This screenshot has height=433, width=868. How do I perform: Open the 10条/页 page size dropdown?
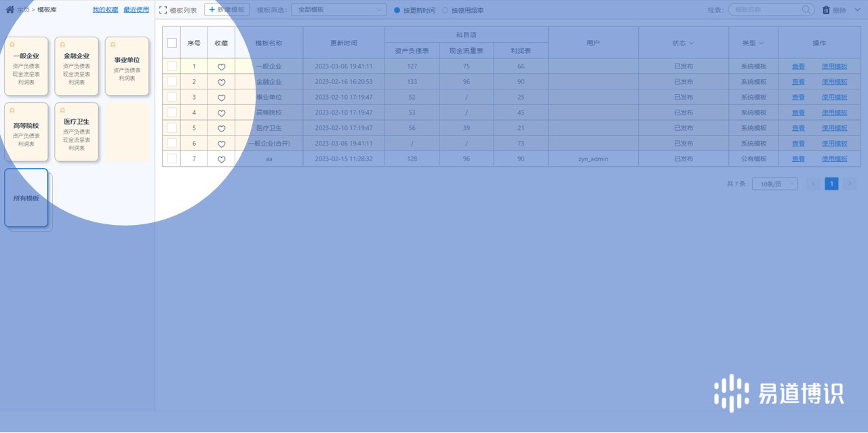[x=774, y=184]
